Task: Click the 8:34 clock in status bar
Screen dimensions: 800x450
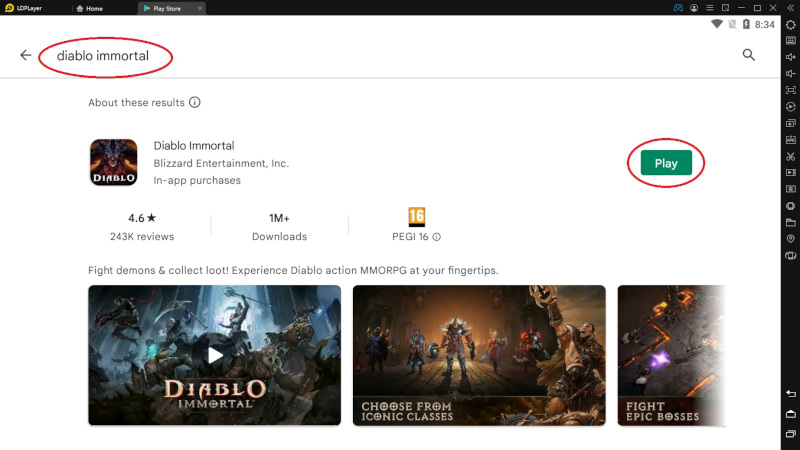Action: 765,24
